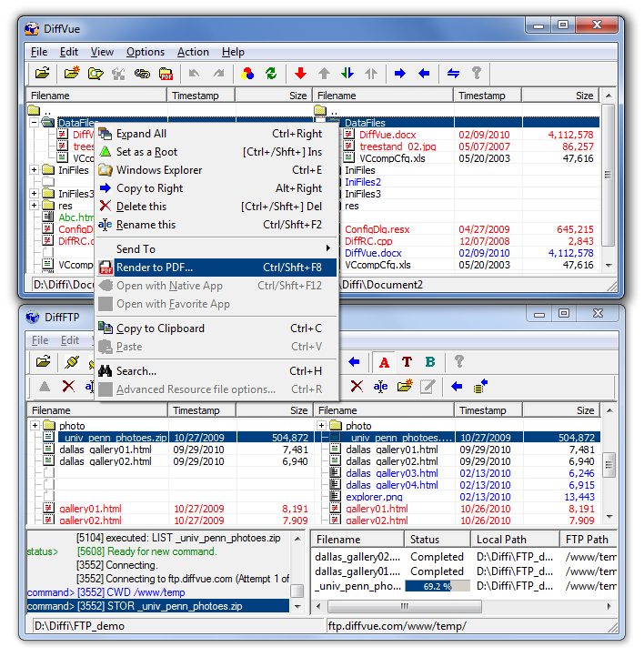Click the colored circles compare icon
644x657 pixels.
[x=247, y=74]
